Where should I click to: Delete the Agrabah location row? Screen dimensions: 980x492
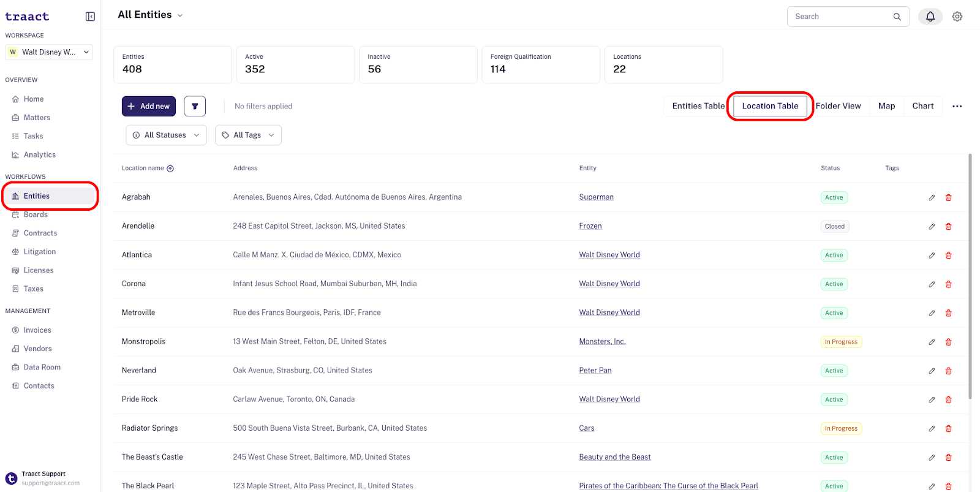click(949, 197)
